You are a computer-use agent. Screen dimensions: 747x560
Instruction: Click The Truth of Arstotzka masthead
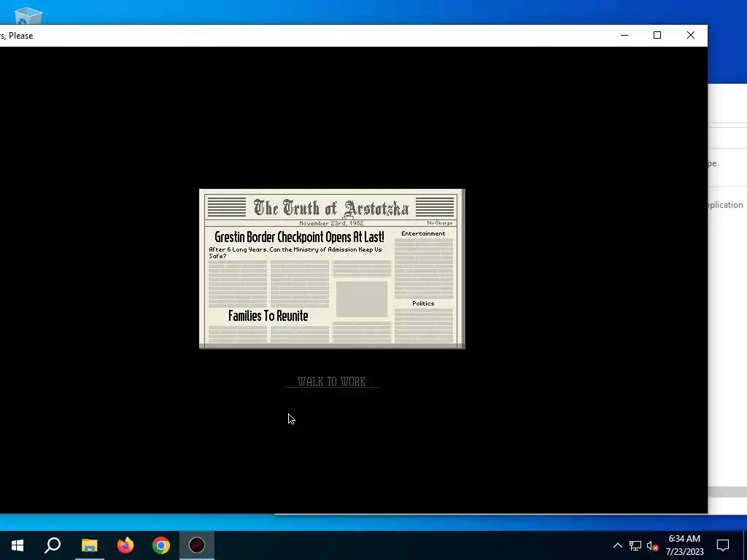click(x=331, y=208)
